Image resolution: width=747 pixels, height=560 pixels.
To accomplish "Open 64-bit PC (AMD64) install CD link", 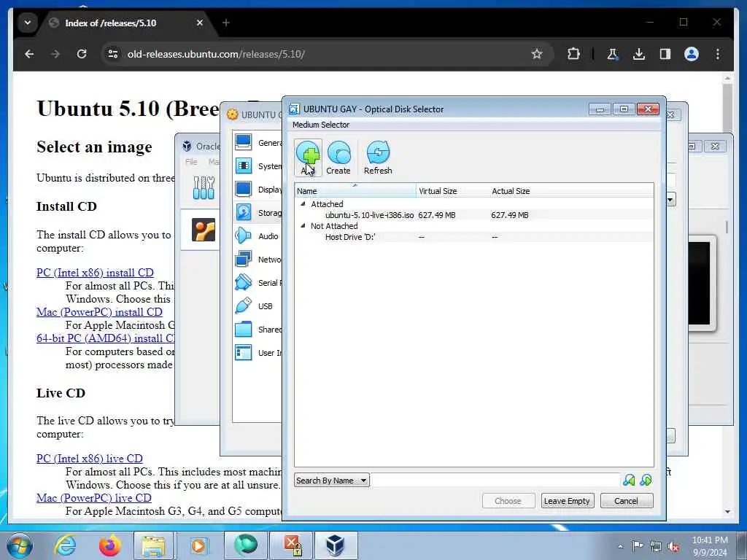I will (x=105, y=338).
